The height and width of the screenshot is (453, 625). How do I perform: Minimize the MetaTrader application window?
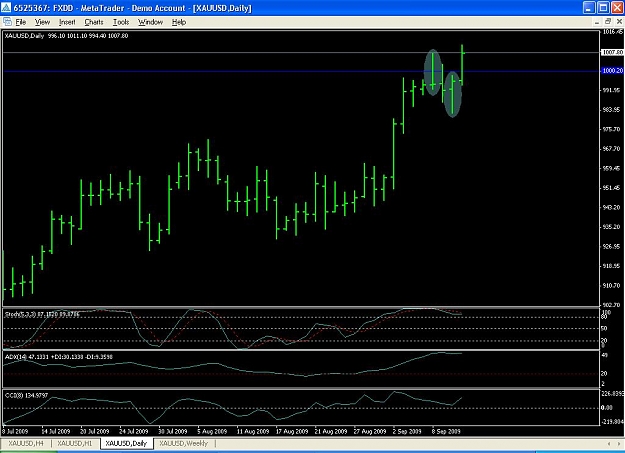(590, 8)
